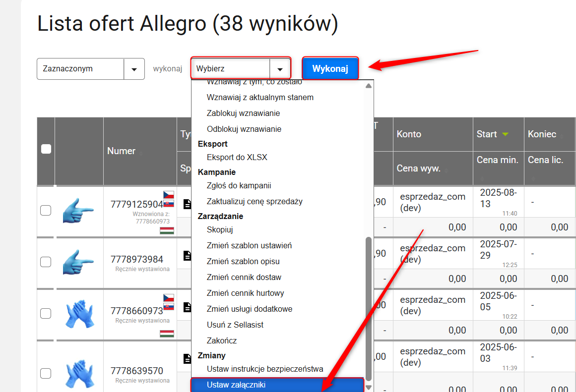Tick checkbox for offer 7778660973
This screenshot has height=392, width=576.
tap(46, 314)
